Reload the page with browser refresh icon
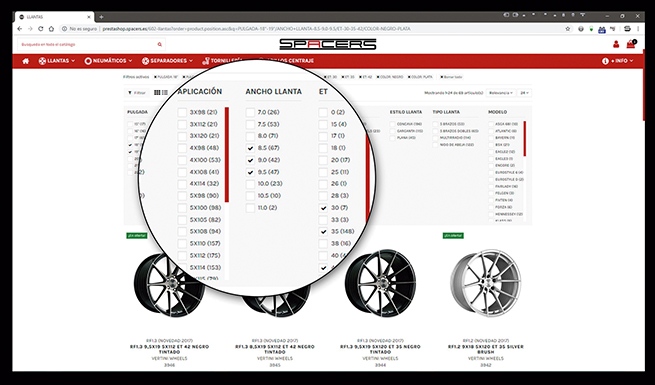Image resolution: width=655 pixels, height=385 pixels. click(41, 29)
